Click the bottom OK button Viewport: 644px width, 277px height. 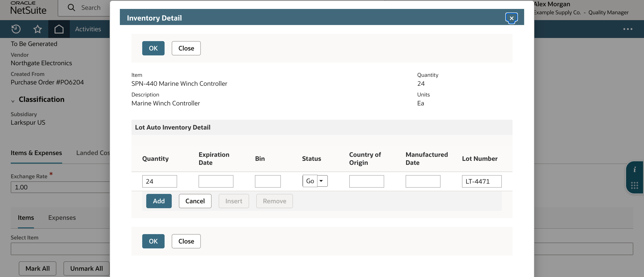click(x=153, y=241)
